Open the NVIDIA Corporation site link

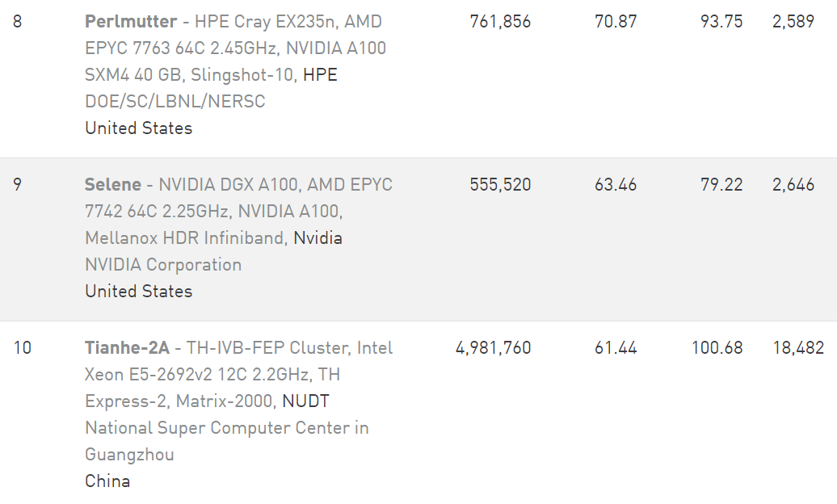point(163,265)
